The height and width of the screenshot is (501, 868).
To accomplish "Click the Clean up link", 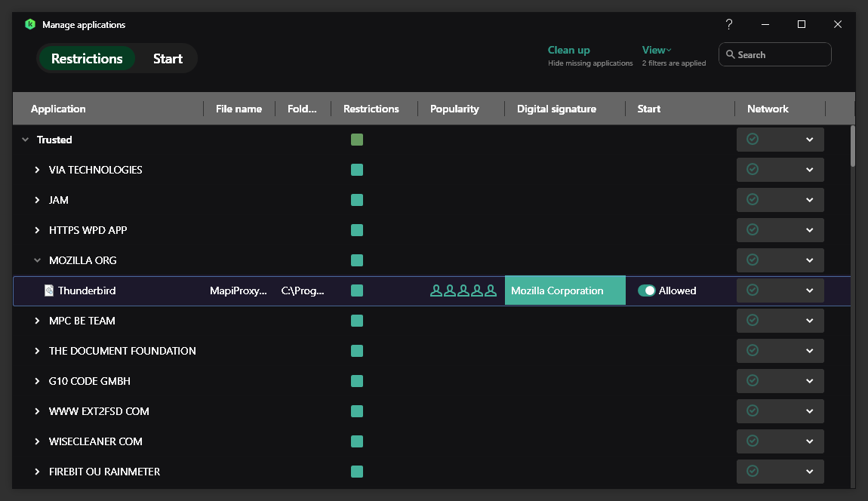I will tap(568, 50).
